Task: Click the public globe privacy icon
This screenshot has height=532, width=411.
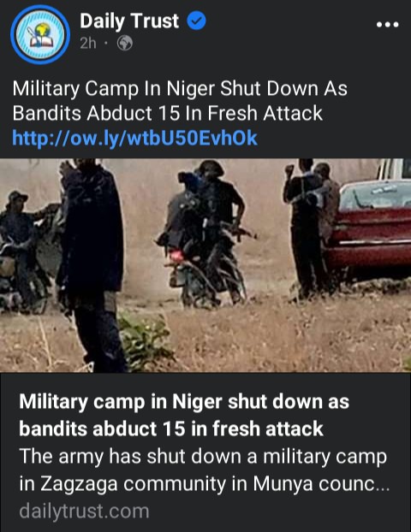Action: (x=125, y=43)
